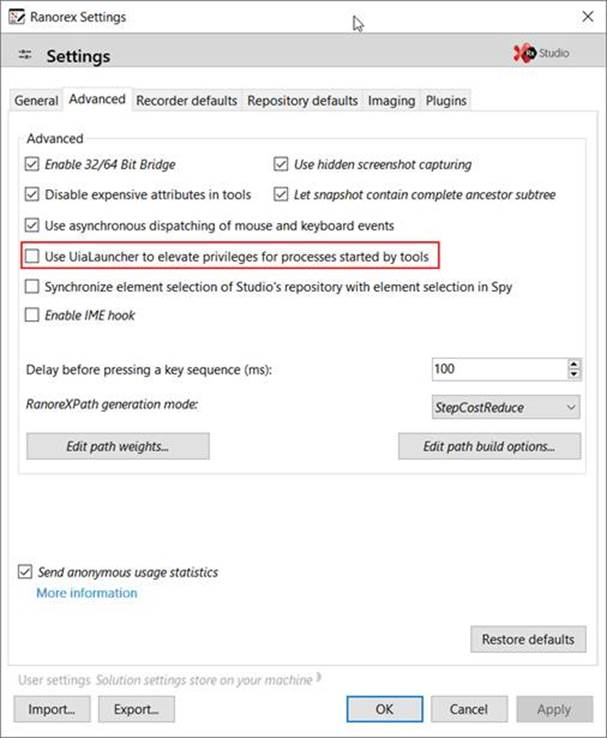
Task: Click the key sequence delay input field
Action: tap(498, 369)
